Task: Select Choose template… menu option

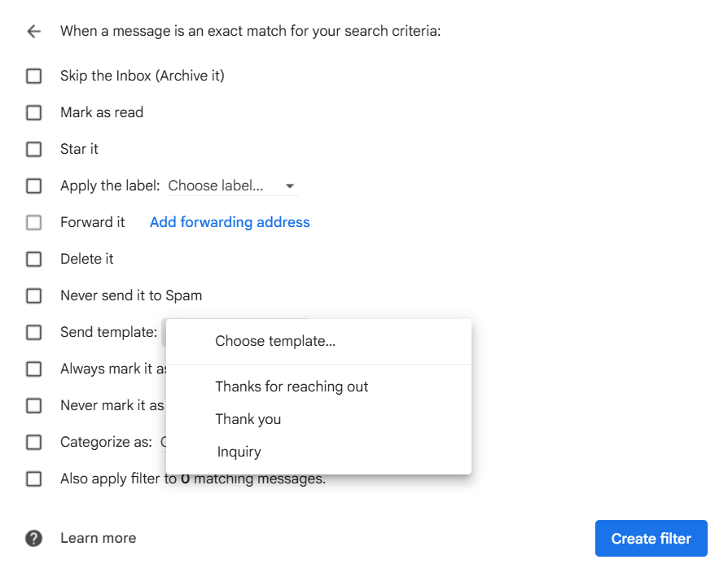Action: click(275, 342)
